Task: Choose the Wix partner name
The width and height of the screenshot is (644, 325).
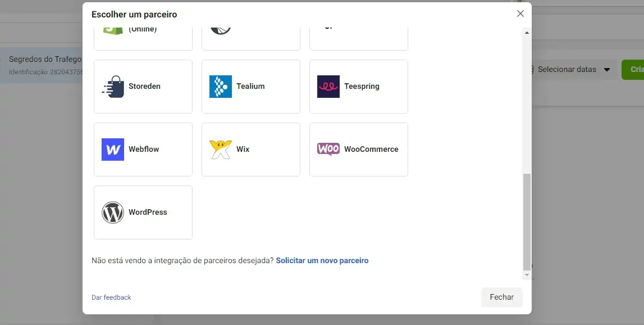Action: [243, 150]
